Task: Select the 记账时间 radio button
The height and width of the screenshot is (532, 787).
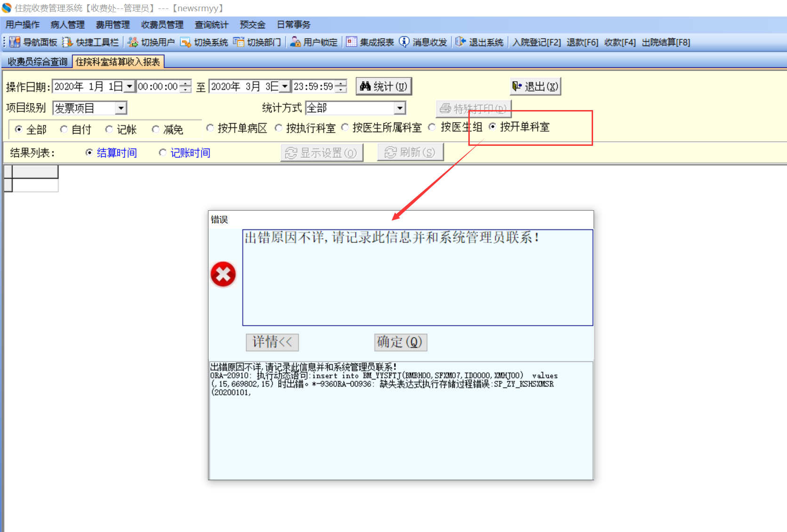Action: click(x=163, y=152)
